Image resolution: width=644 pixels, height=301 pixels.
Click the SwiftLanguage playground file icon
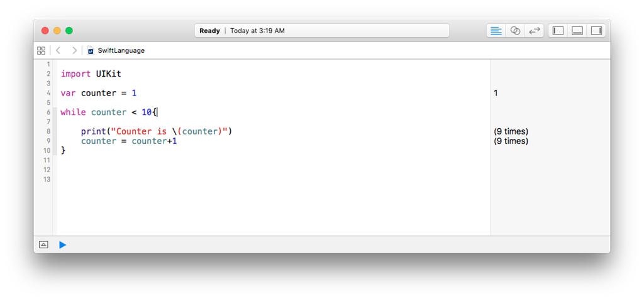(x=91, y=50)
